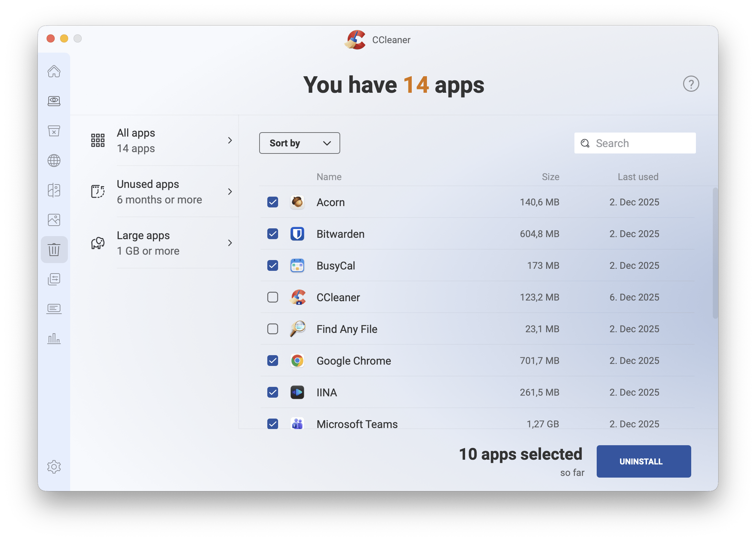Select the All apps category
Screen dimensions: 756x541
136,140
